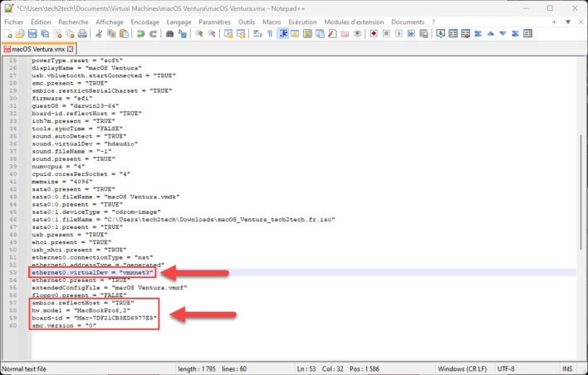The height and width of the screenshot is (375, 588).
Task: Toggle show all characters pilcrow icon
Action: click(269, 34)
